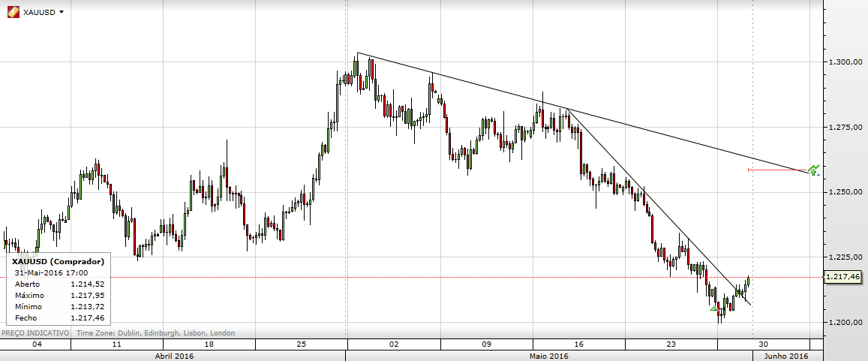Click the 1.275,00 price axis label
The width and height of the screenshot is (868, 361).
845,128
